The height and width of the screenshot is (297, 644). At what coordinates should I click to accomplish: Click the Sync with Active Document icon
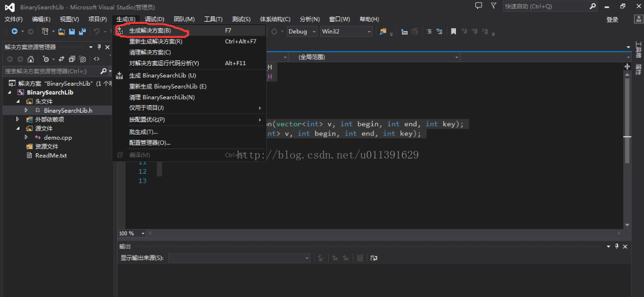click(x=62, y=59)
